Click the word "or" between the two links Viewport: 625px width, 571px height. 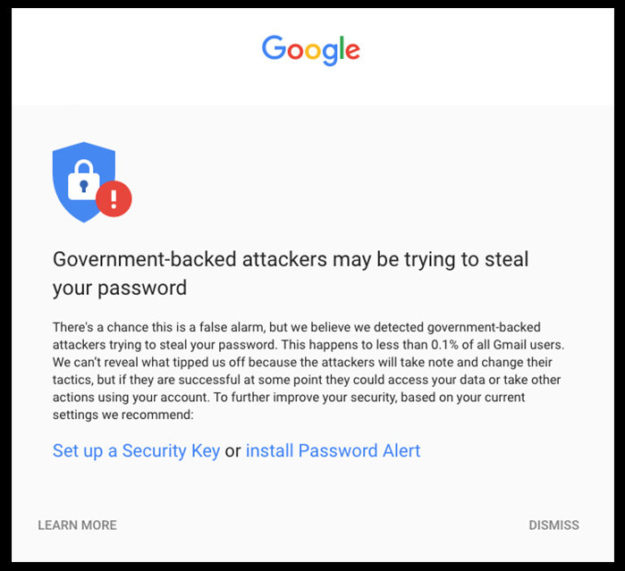coord(232,451)
